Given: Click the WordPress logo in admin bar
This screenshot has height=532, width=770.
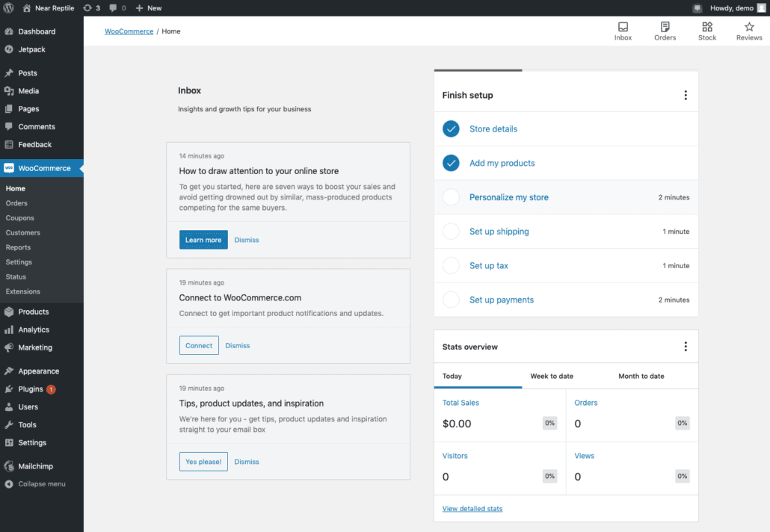Looking at the screenshot, I should click(8, 7).
